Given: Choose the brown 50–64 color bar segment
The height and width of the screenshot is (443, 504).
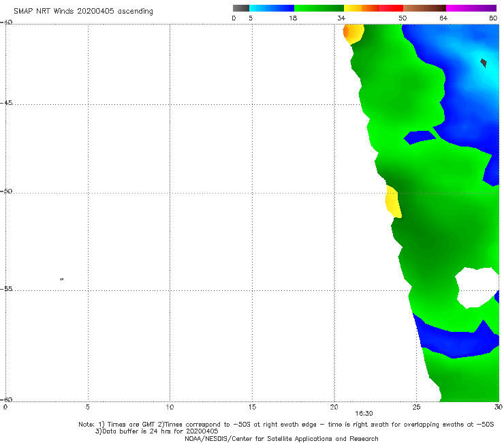Looking at the screenshot, I should click(424, 8).
